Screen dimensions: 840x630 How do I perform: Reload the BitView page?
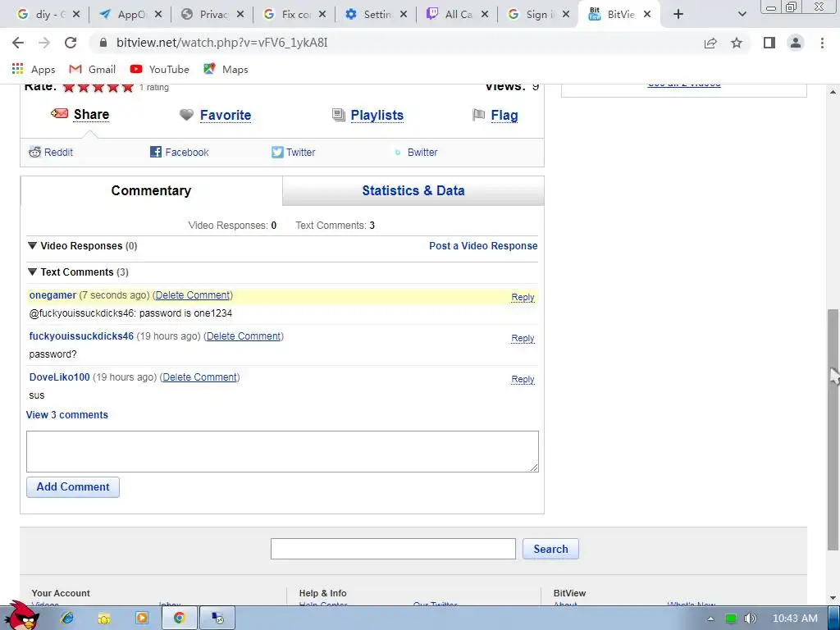click(71, 43)
